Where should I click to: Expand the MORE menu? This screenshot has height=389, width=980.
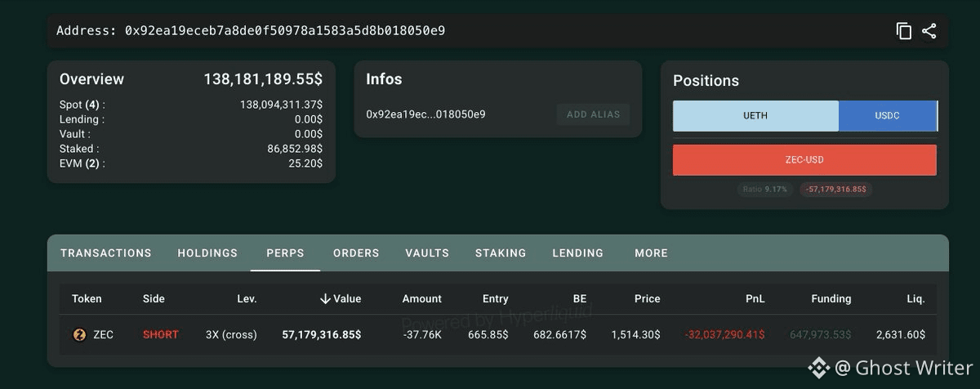pyautogui.click(x=651, y=253)
